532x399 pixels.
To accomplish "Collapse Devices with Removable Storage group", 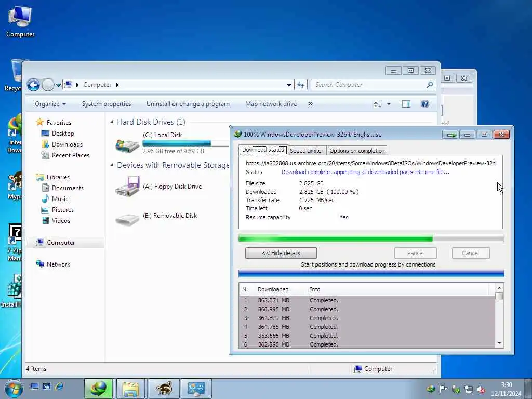I will point(112,165).
